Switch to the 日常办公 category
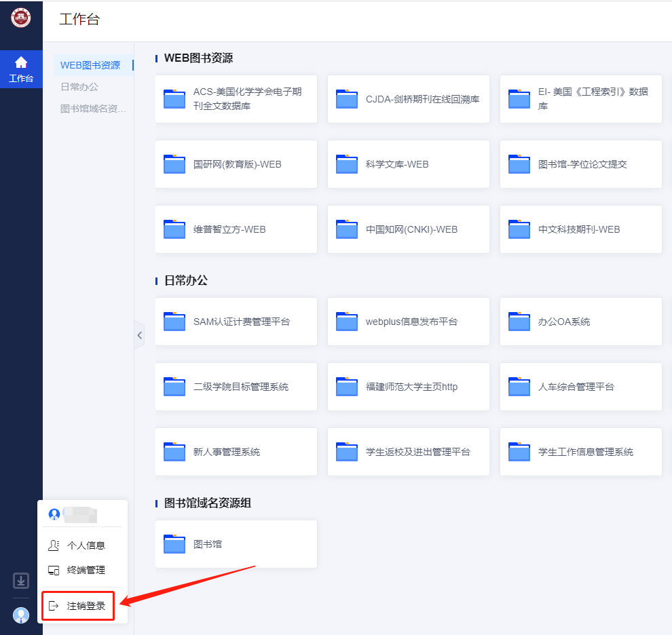 click(79, 87)
